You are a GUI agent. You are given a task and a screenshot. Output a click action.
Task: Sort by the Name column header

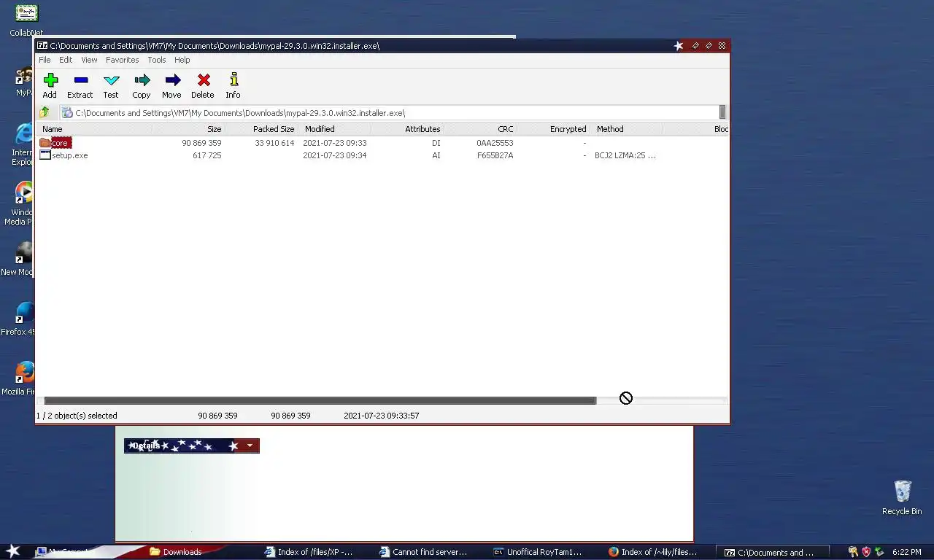click(95, 129)
